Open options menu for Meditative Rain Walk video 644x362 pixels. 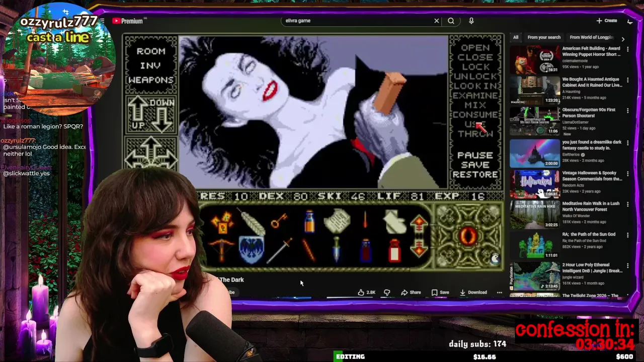pyautogui.click(x=627, y=204)
